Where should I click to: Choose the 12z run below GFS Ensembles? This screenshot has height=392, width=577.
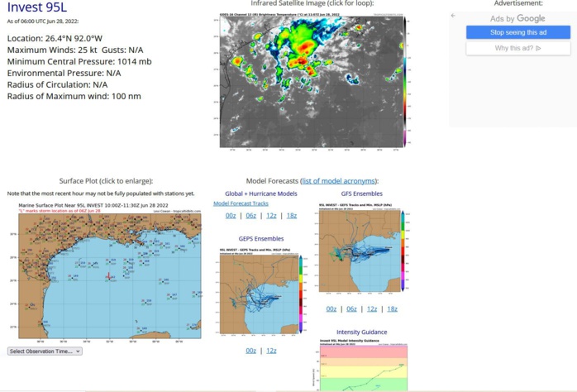click(372, 308)
